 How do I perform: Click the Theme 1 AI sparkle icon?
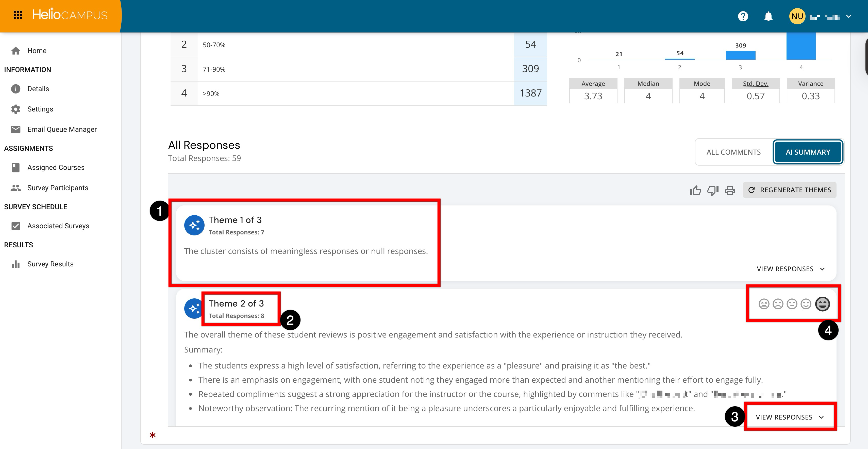[194, 225]
